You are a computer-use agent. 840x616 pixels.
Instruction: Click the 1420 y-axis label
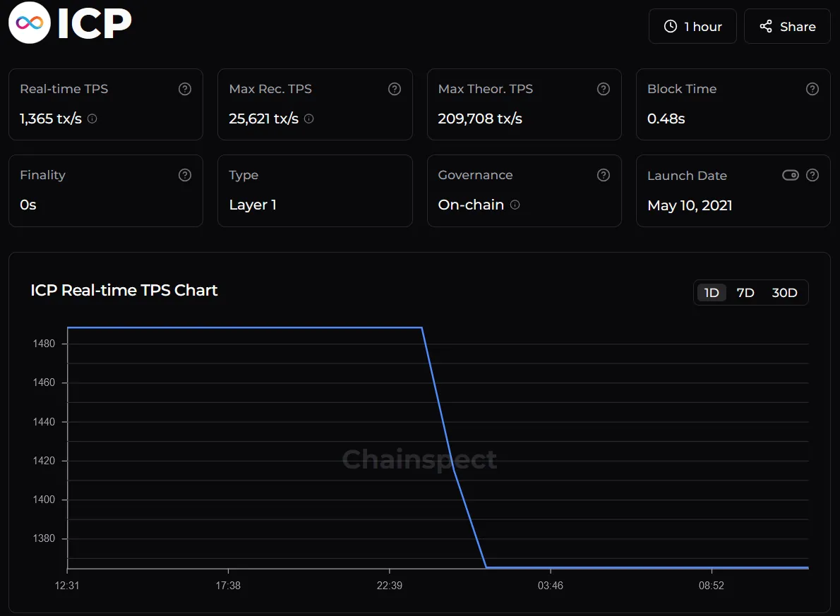point(44,461)
